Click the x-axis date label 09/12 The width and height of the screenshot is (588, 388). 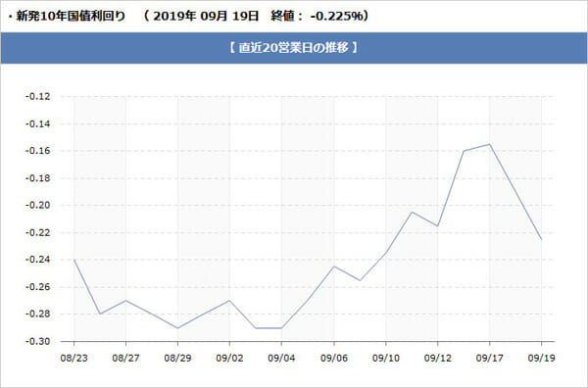pyautogui.click(x=438, y=358)
